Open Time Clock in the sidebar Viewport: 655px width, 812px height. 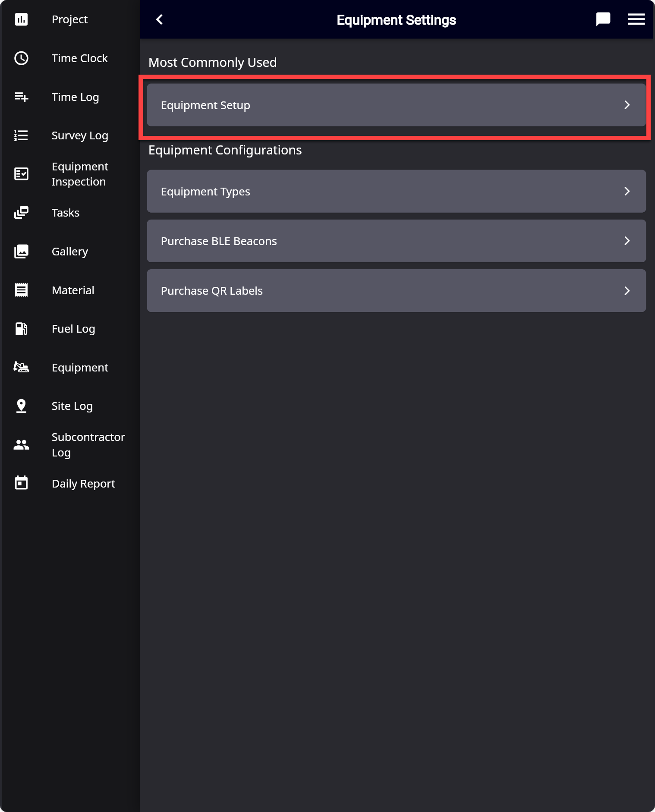[x=70, y=58]
